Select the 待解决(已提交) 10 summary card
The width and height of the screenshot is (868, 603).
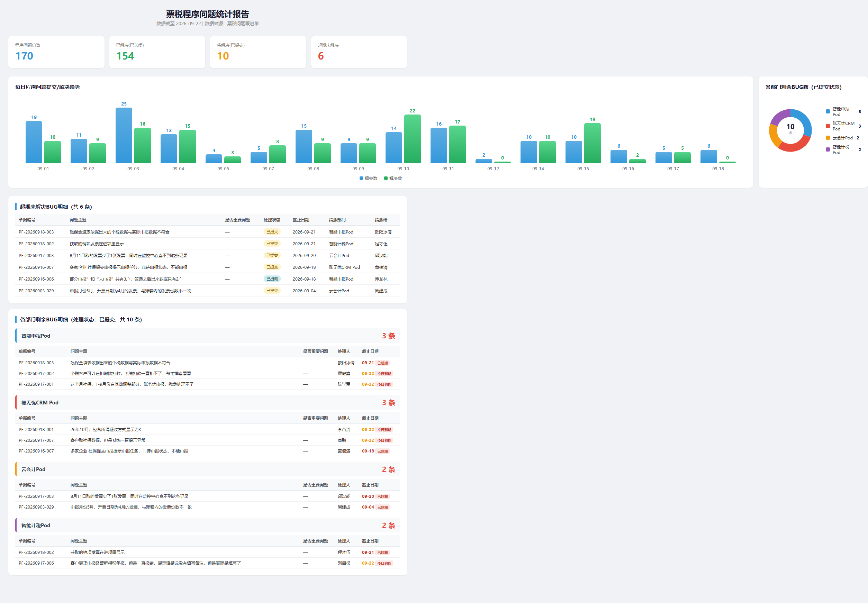pos(258,52)
